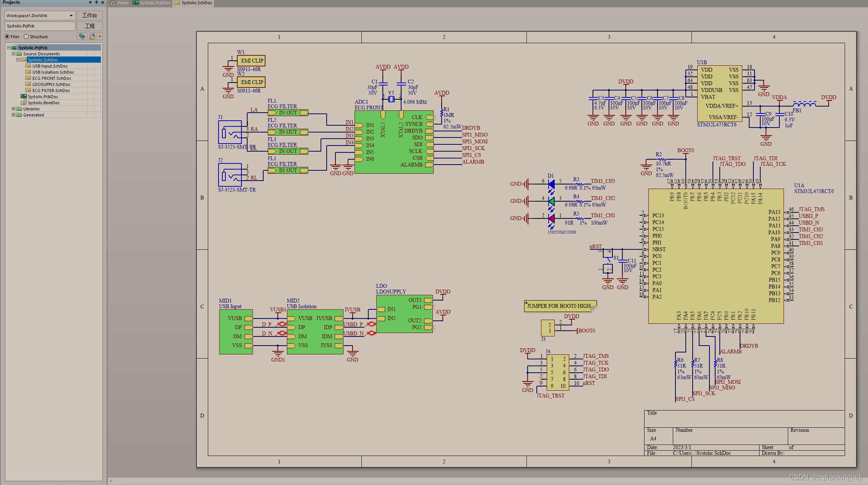This screenshot has width=868, height=485.
Task: Click the Source Documents folder icon
Action: click(19, 53)
